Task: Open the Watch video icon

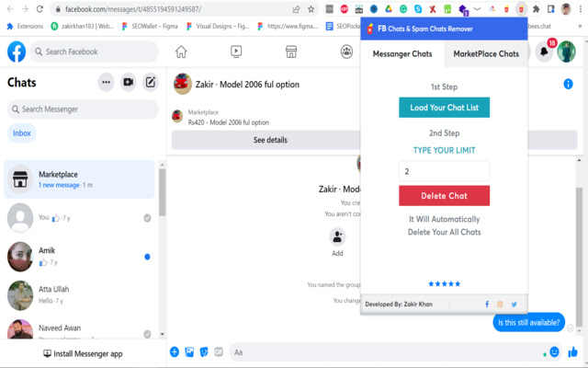Action: click(x=236, y=52)
